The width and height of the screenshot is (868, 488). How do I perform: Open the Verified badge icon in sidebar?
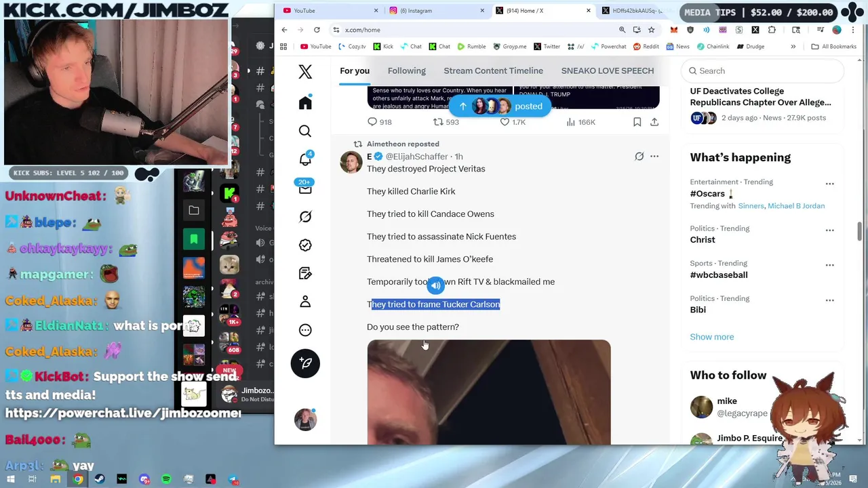tap(305, 245)
